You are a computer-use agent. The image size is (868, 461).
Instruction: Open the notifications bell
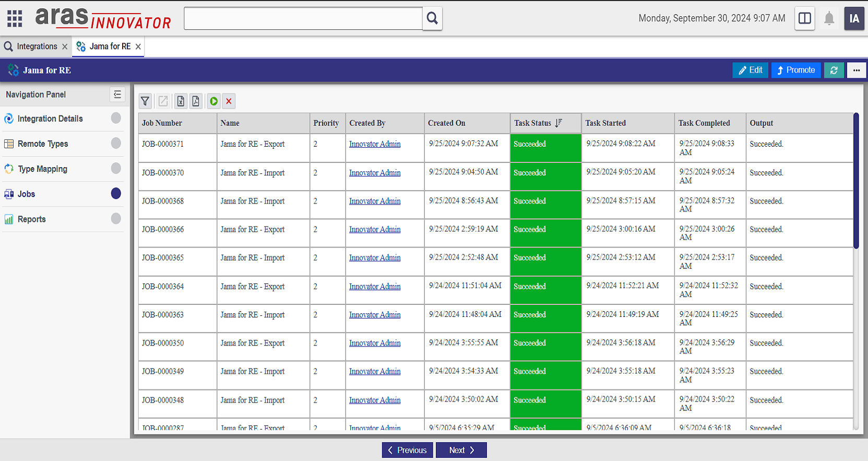[x=829, y=19]
